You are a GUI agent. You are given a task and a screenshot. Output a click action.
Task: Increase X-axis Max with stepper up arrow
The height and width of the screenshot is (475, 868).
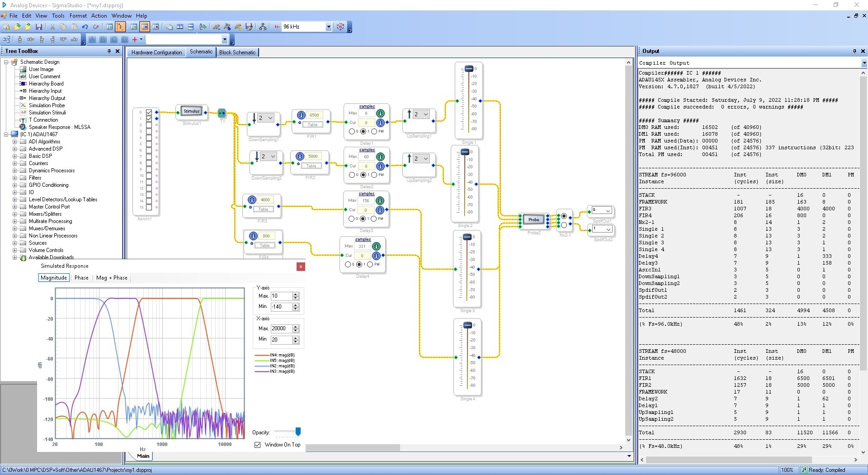click(296, 327)
